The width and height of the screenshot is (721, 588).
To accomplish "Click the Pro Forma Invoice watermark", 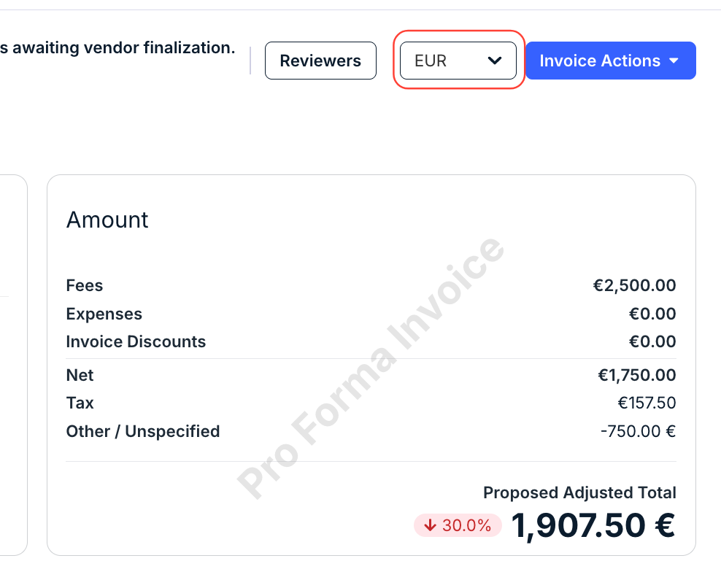I will pyautogui.click(x=371, y=368).
